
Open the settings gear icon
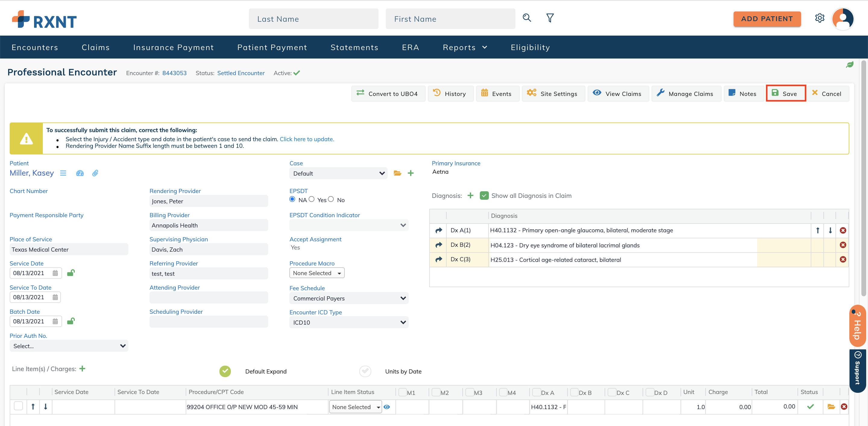[819, 18]
